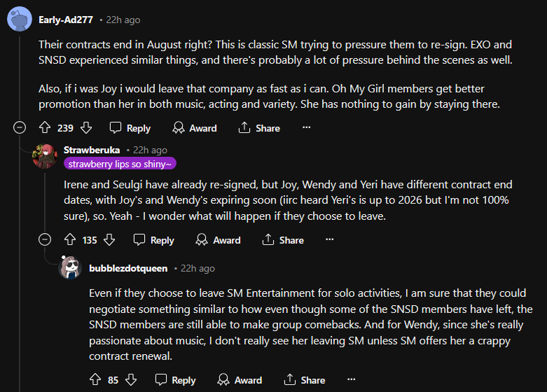The height and width of the screenshot is (392, 547).
Task: Open more options on Early-Ad277's comment
Action: click(306, 128)
